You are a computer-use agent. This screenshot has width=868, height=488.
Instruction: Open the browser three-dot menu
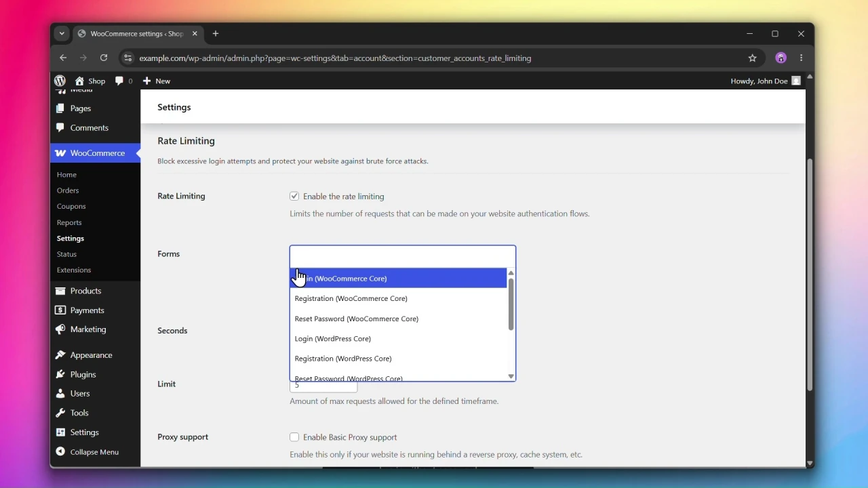click(x=802, y=58)
